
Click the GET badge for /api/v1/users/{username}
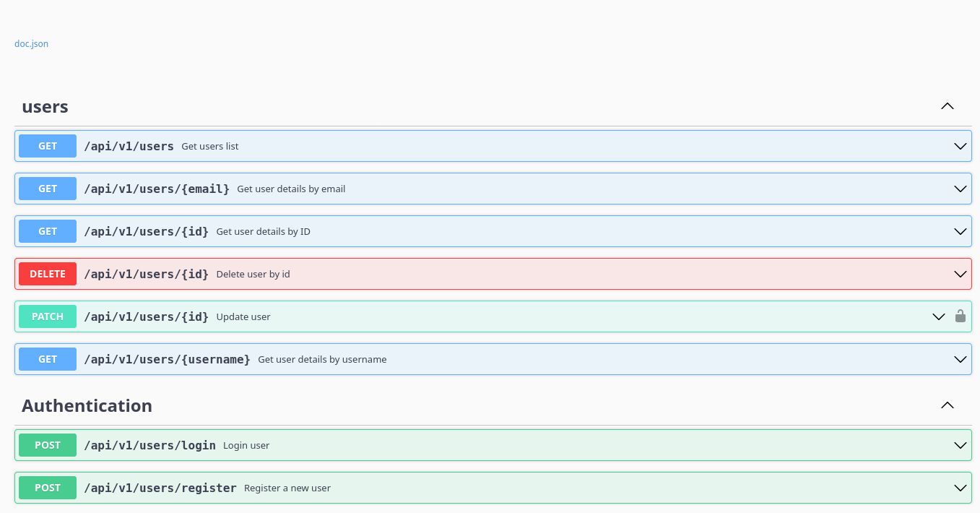(48, 359)
